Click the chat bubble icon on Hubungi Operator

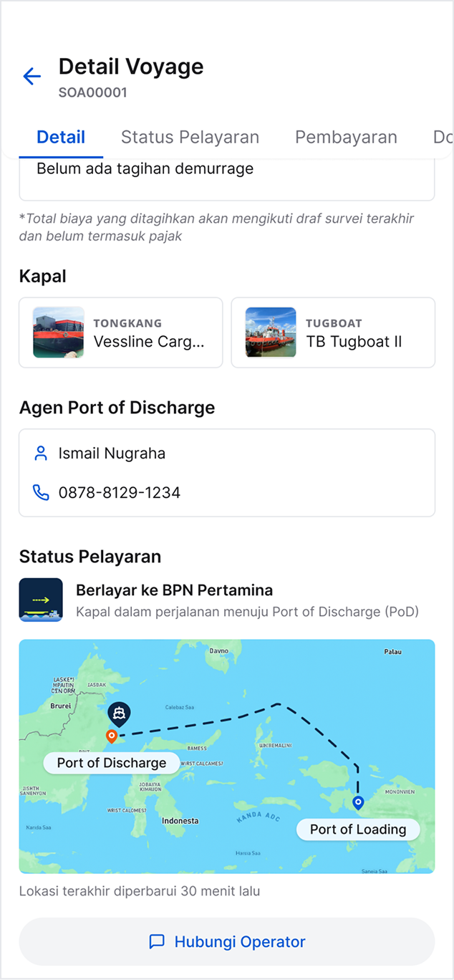tap(157, 941)
